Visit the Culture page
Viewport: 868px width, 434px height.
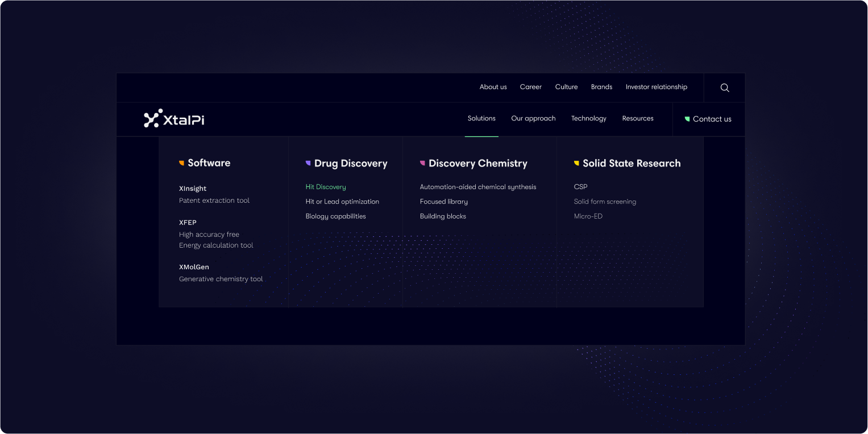coord(566,87)
